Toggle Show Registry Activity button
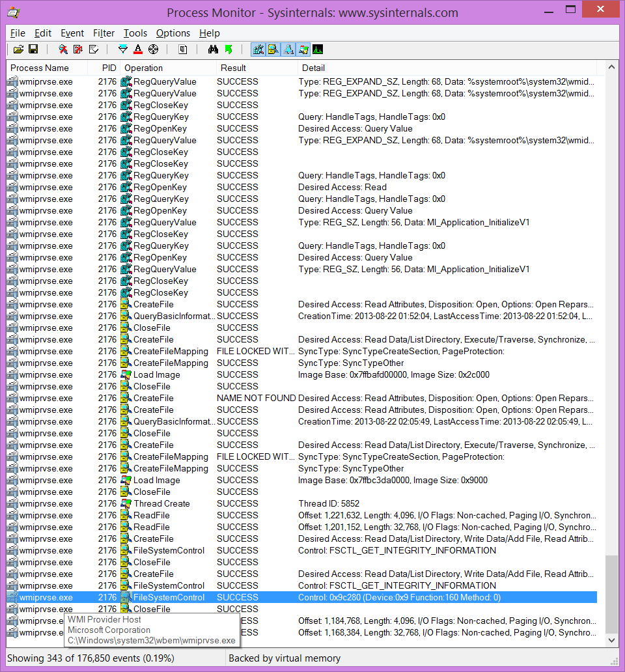Screen dimensions: 625x672 [x=258, y=49]
